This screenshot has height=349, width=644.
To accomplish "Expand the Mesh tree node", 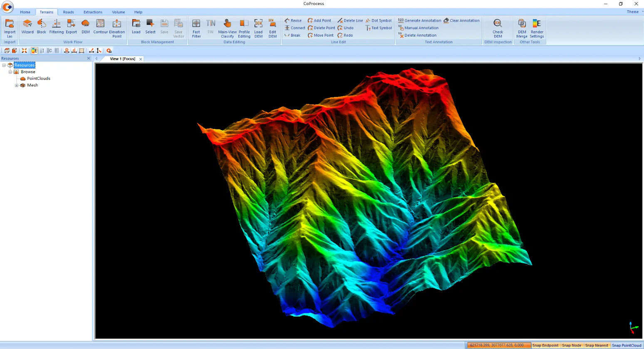I will point(17,85).
